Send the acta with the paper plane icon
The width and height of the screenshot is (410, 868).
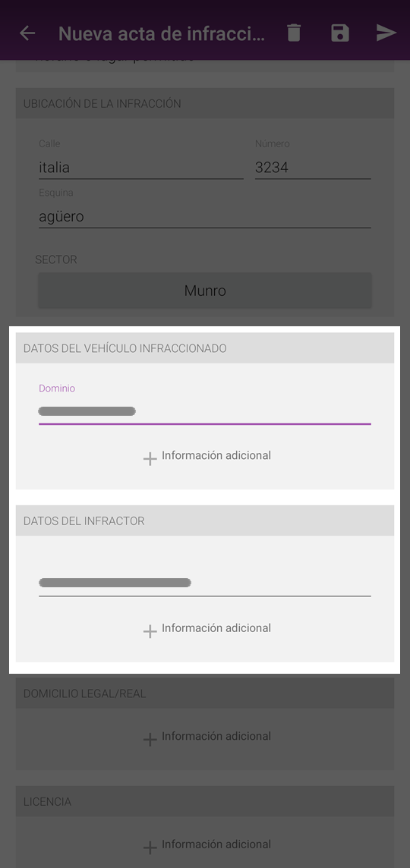tap(386, 33)
